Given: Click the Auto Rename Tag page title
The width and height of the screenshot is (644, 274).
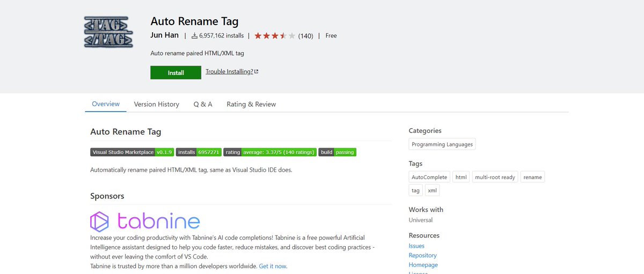Looking at the screenshot, I should point(194,22).
